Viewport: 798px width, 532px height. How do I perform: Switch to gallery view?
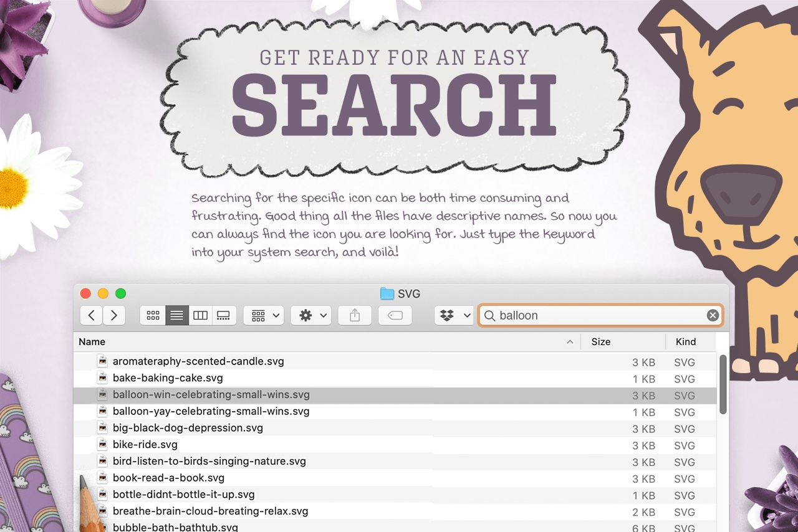tap(224, 316)
